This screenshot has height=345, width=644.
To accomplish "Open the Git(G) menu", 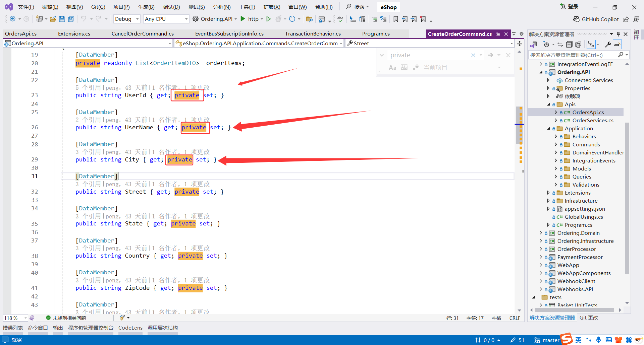I will point(98,7).
